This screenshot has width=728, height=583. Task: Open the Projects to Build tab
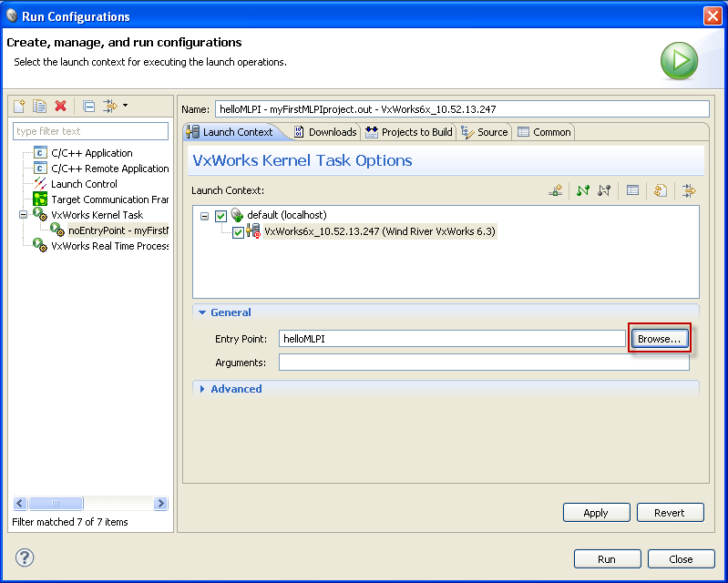point(409,132)
